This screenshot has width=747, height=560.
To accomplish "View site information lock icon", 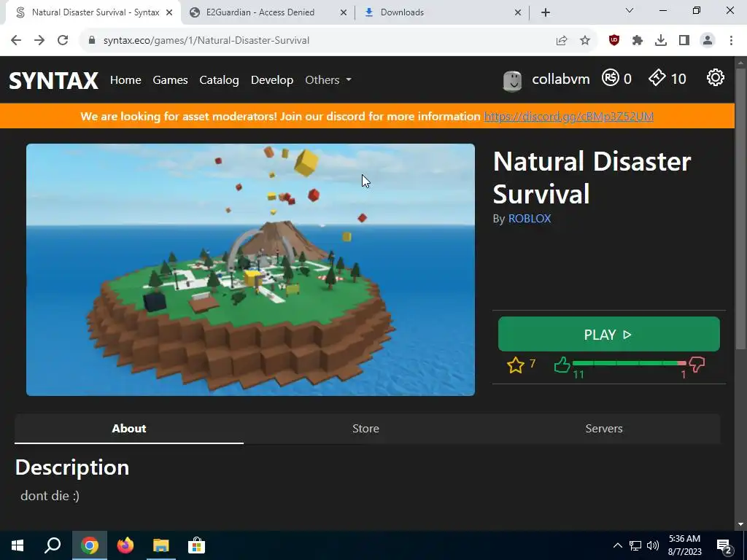I will point(92,41).
